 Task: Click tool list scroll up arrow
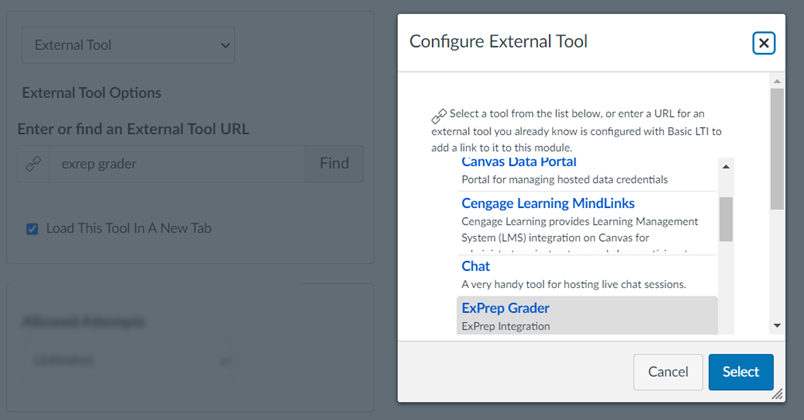point(726,167)
